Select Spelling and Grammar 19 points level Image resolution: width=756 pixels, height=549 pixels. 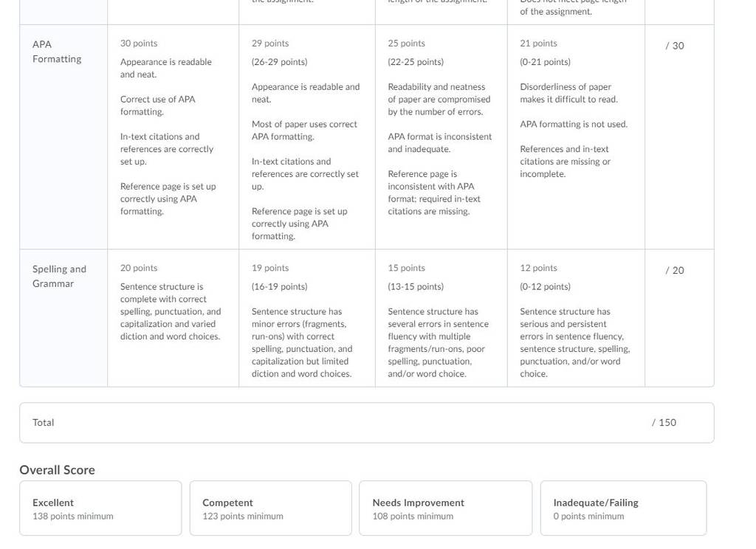tap(307, 318)
